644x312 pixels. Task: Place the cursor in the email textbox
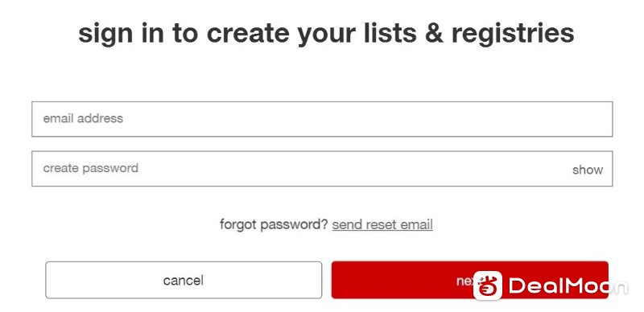click(x=322, y=119)
